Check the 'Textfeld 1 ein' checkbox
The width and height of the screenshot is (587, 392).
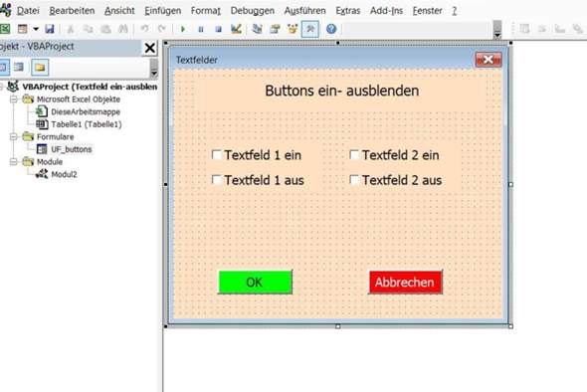[x=217, y=154]
